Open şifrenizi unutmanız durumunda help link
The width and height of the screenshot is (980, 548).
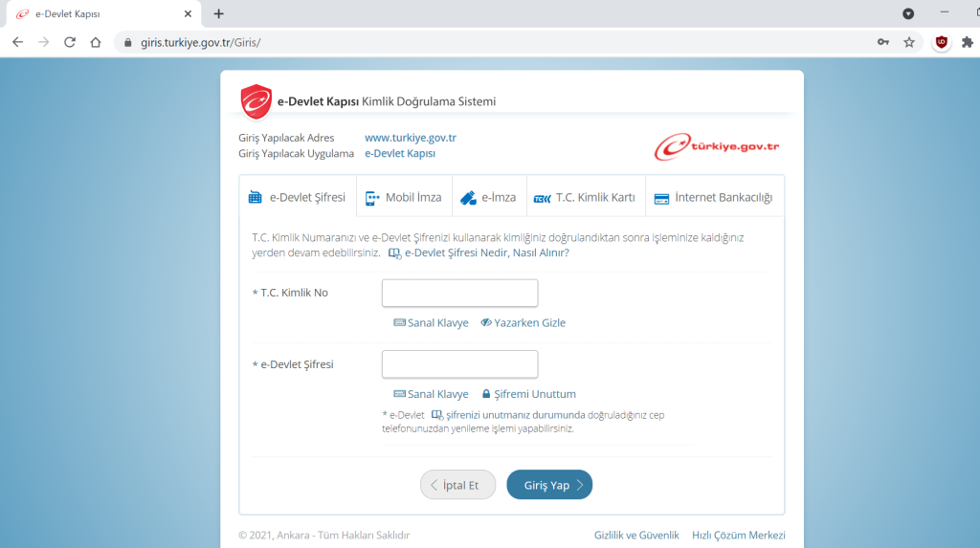[509, 415]
